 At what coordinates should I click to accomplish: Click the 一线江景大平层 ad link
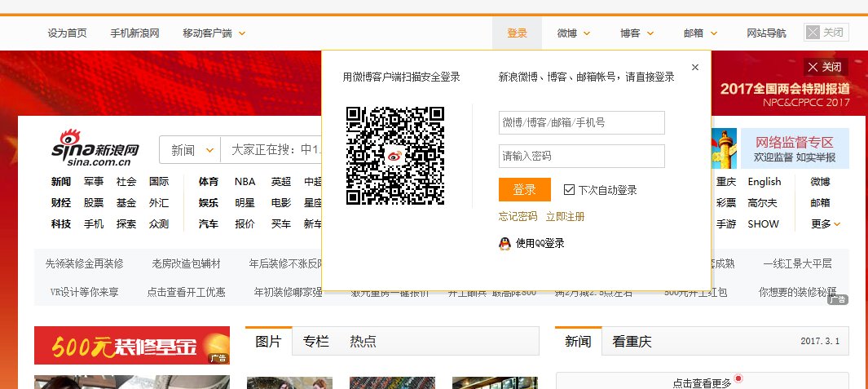797,263
